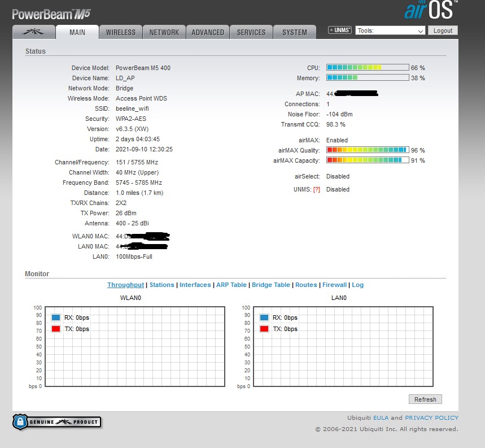Click the Genuine Product shield badge
This screenshot has height=448, width=485.
(57, 421)
